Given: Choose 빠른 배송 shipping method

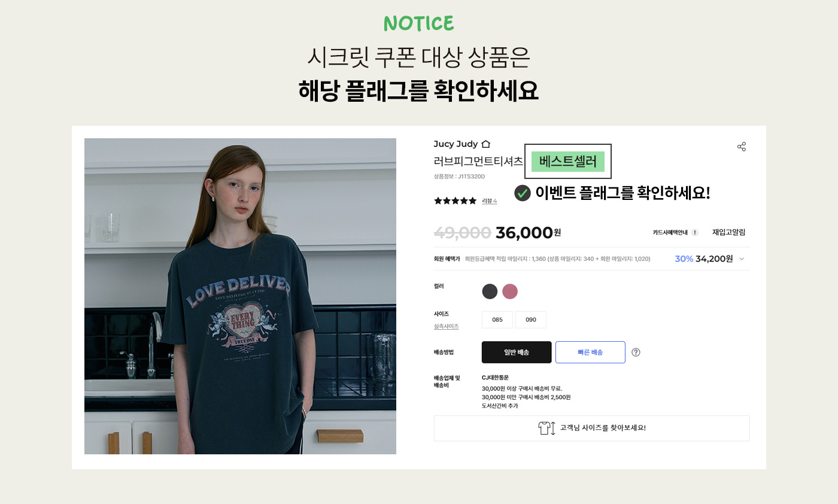Looking at the screenshot, I should click(590, 352).
